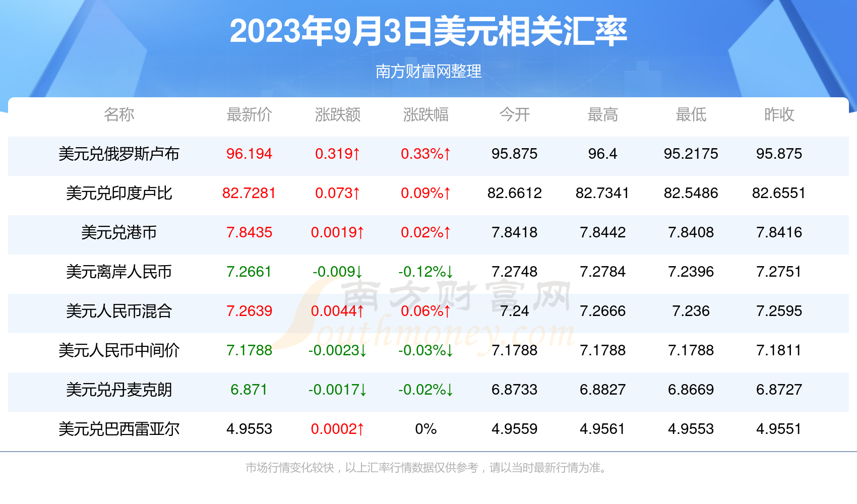Click the row name 美元离岸人民币
Screen dimensions: 857x504
(119, 272)
